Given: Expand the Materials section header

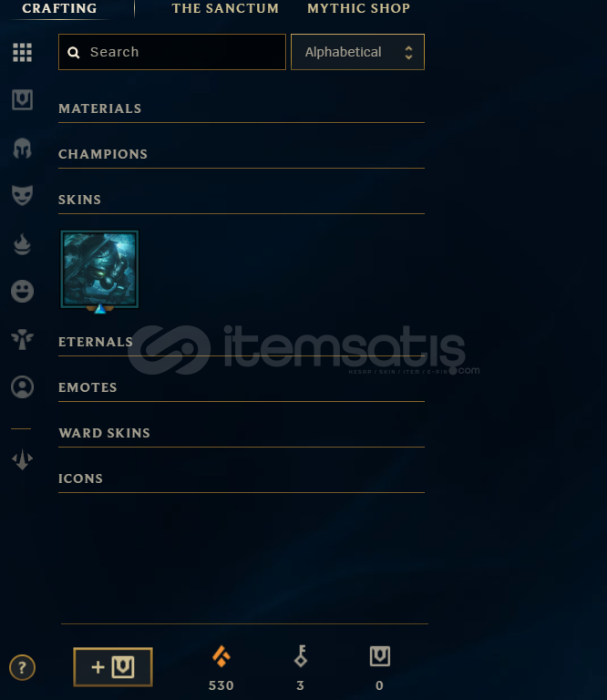Looking at the screenshot, I should click(x=242, y=109).
